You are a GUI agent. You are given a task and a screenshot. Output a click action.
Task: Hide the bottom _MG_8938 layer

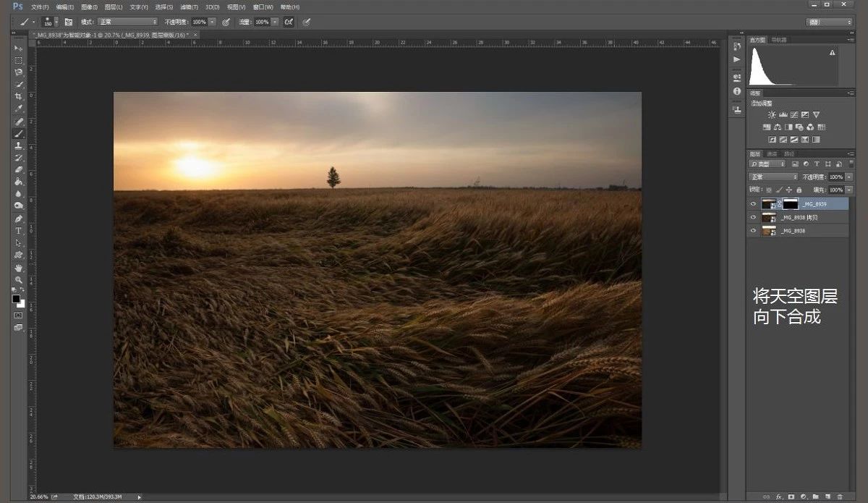[x=754, y=231]
